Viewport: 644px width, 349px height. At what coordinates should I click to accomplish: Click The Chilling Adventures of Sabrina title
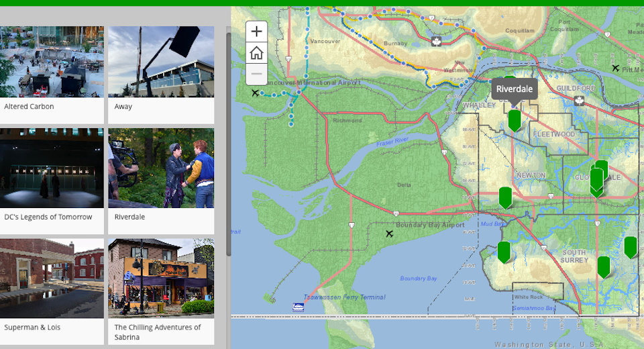157,332
